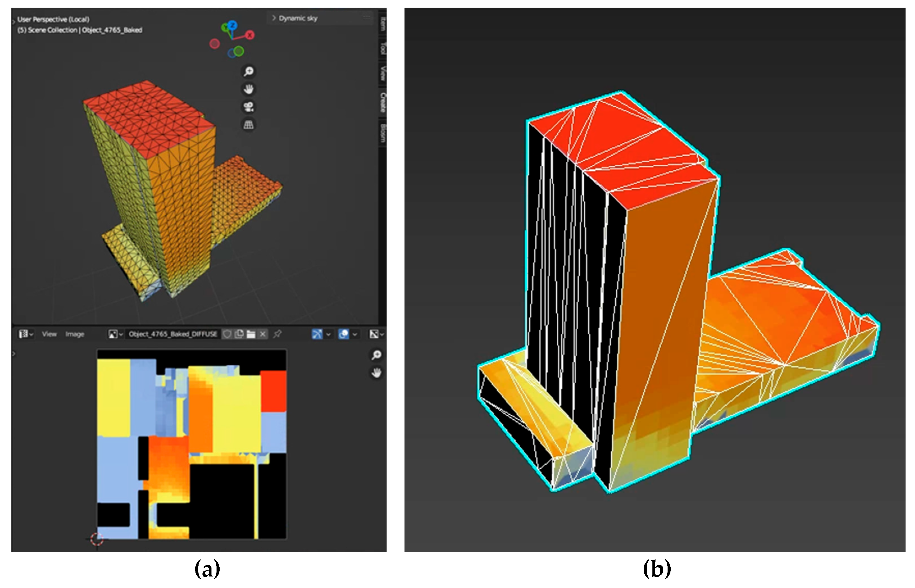
Task: Open the View menu in image editor
Action: [x=49, y=335]
